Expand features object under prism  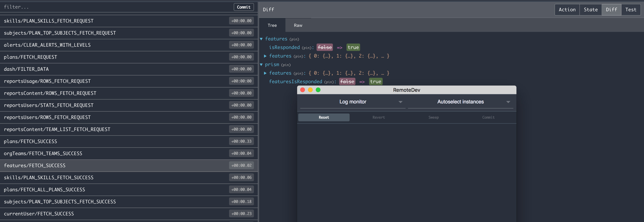click(265, 73)
